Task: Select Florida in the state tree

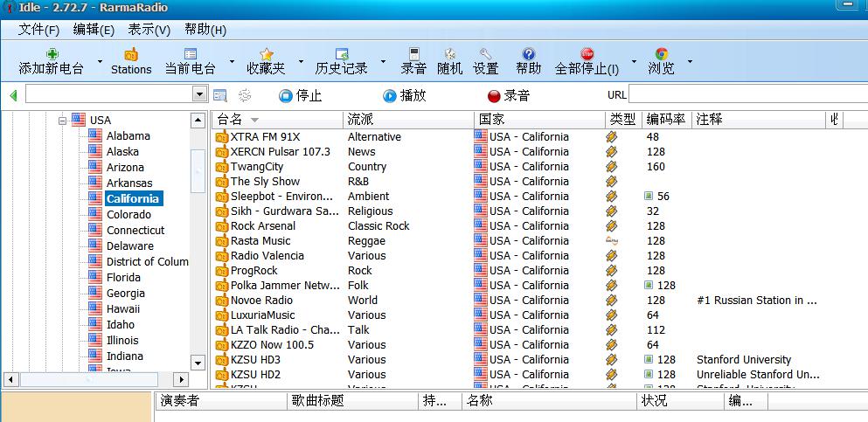Action: pyautogui.click(x=123, y=278)
